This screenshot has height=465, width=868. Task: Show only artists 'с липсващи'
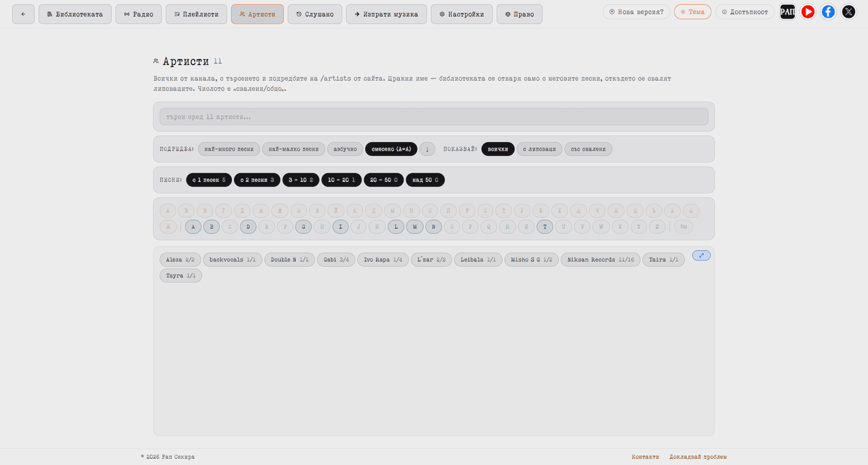tap(540, 149)
